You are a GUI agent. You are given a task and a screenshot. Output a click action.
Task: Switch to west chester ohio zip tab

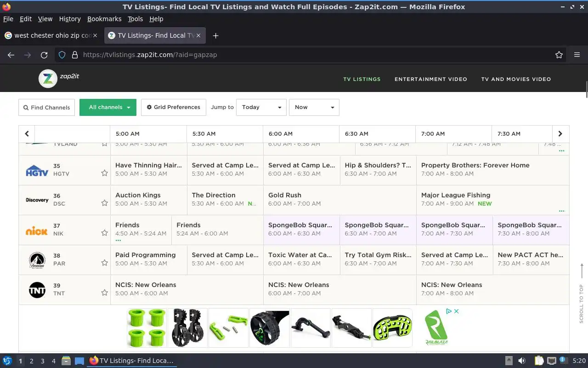click(x=51, y=35)
